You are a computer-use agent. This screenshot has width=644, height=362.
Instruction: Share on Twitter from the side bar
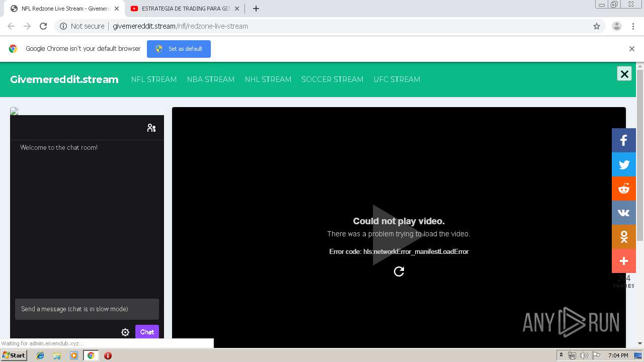[x=624, y=164]
